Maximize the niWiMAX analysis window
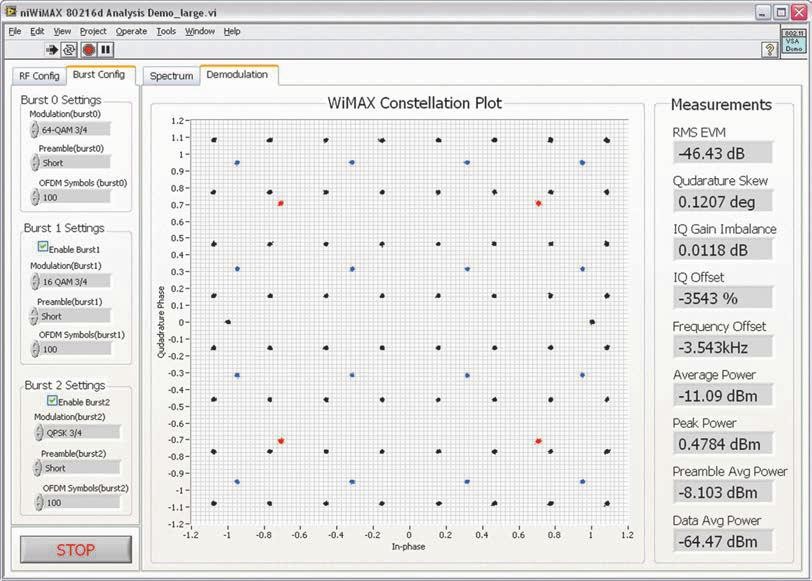The width and height of the screenshot is (812, 581). pos(780,12)
